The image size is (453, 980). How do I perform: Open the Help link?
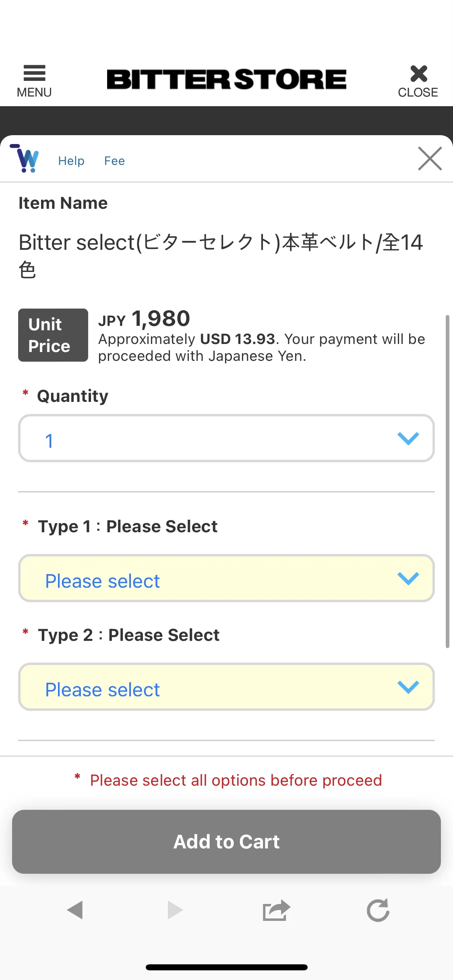pyautogui.click(x=71, y=161)
